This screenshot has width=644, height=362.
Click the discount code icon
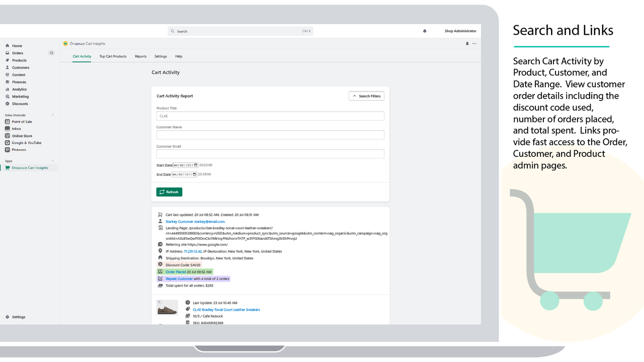(x=160, y=264)
